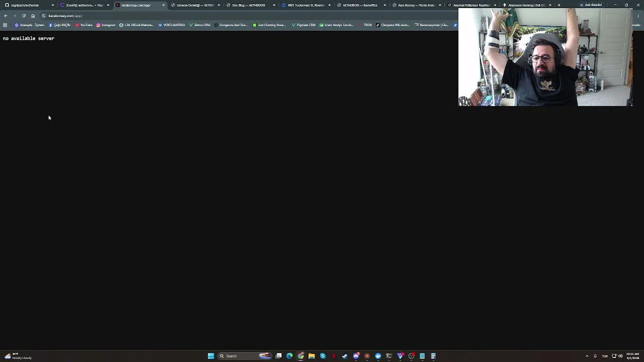Screen dimensions: 644x362
Task: Click the Ask Gemini button
Action: click(591, 5)
